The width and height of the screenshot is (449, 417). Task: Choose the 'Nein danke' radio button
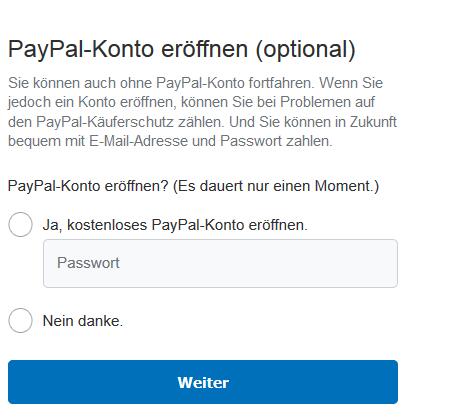tap(20, 320)
